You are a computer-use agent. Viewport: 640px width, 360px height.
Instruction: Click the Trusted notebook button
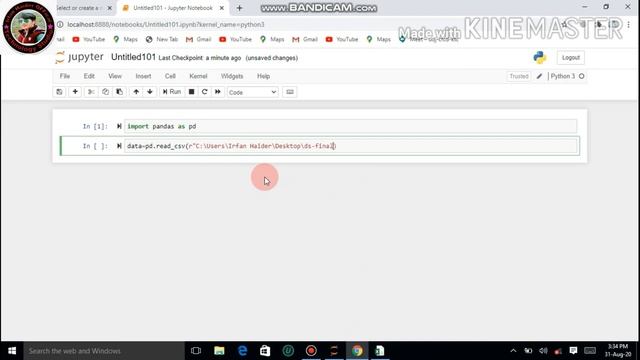coord(519,76)
